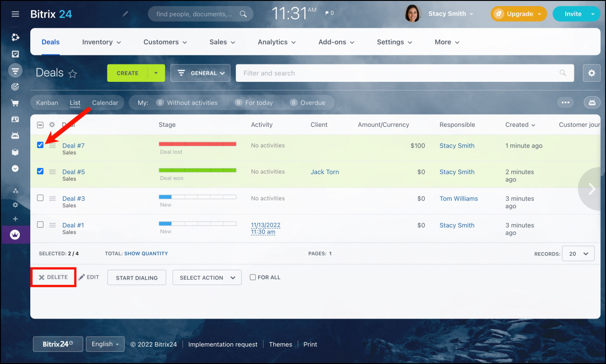Add Deals page to favorites star

[72, 73]
